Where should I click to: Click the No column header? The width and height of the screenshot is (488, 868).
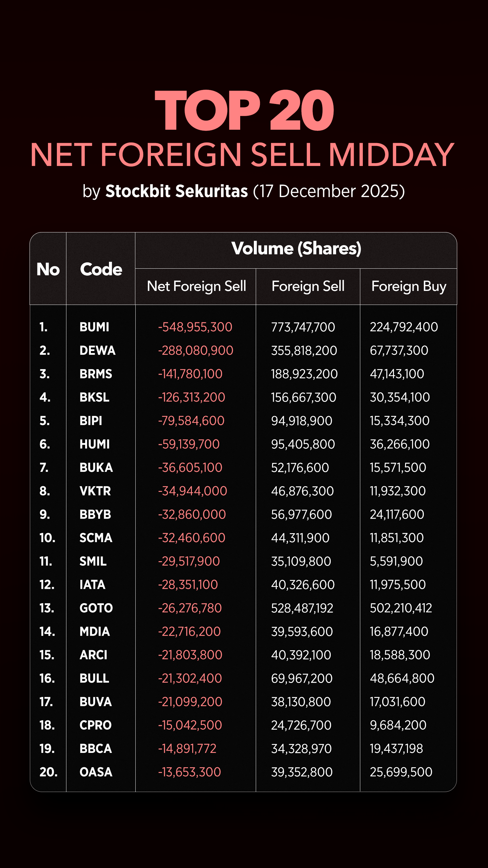(x=48, y=269)
